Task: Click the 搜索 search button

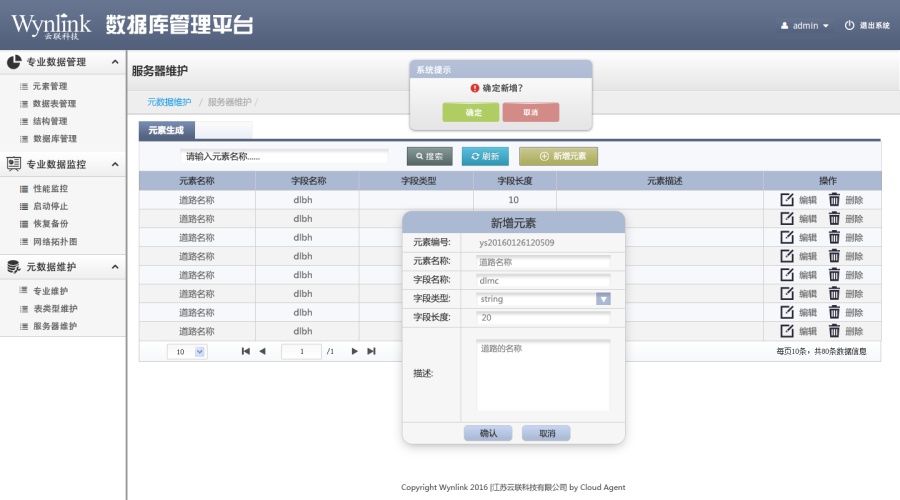Action: pos(429,156)
